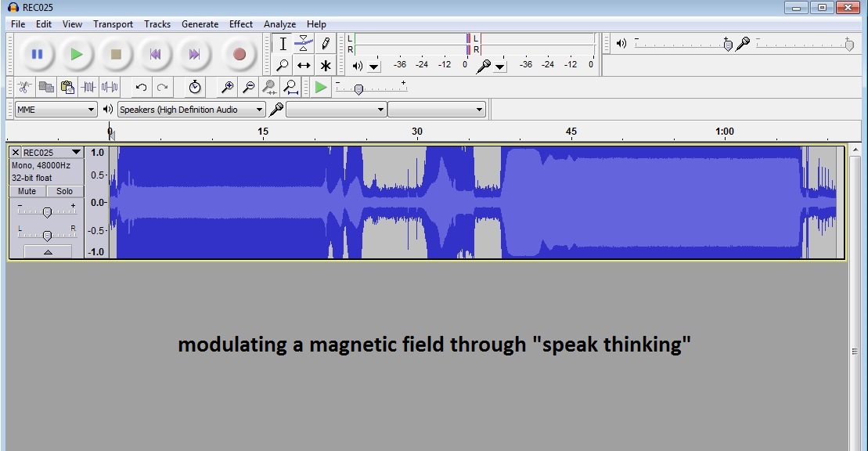The width and height of the screenshot is (868, 451).
Task: Open the Analyze menu
Action: click(279, 23)
